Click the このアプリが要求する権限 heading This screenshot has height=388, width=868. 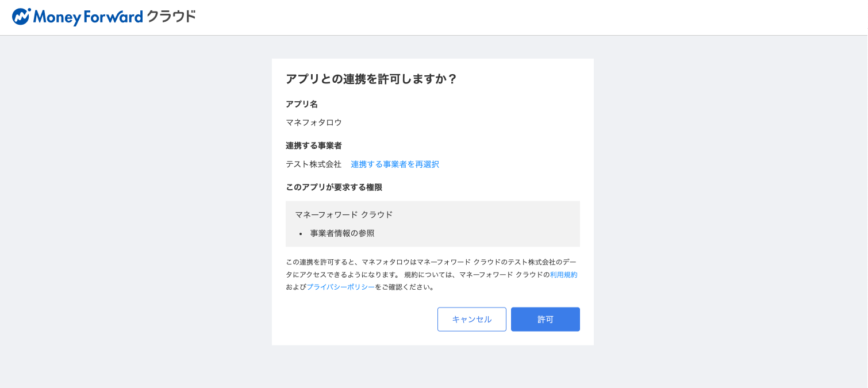[333, 187]
